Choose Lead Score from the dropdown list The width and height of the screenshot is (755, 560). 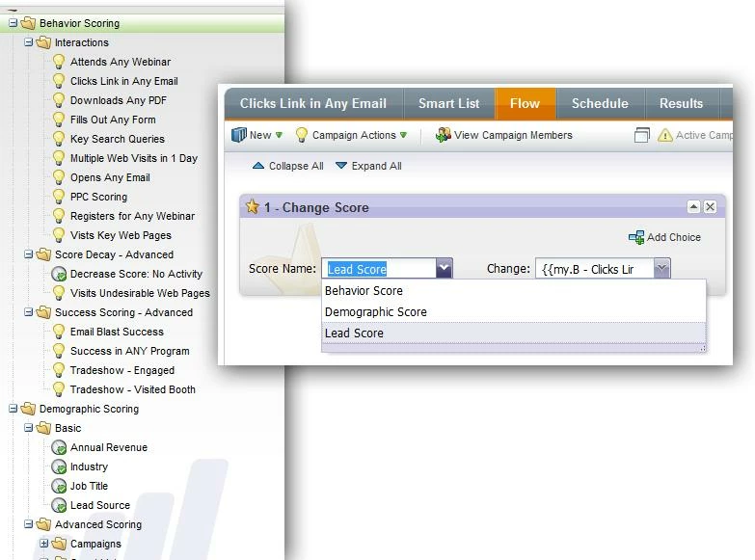(x=513, y=333)
